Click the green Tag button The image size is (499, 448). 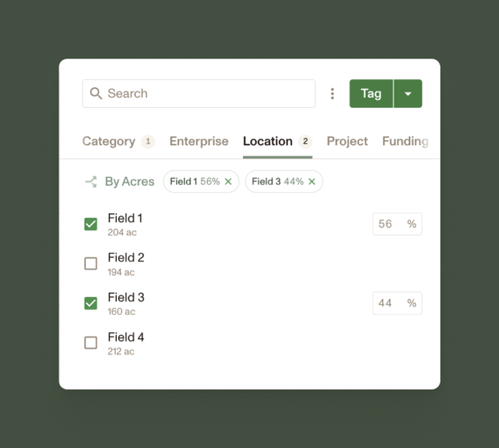(x=371, y=93)
